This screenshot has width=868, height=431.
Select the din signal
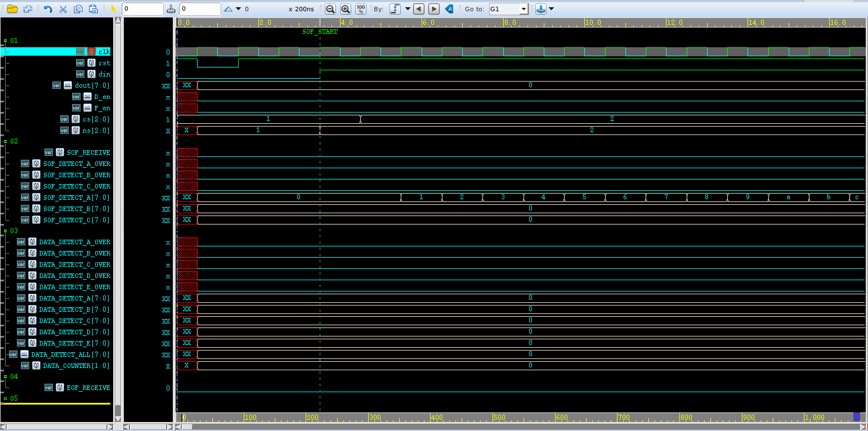(x=104, y=74)
